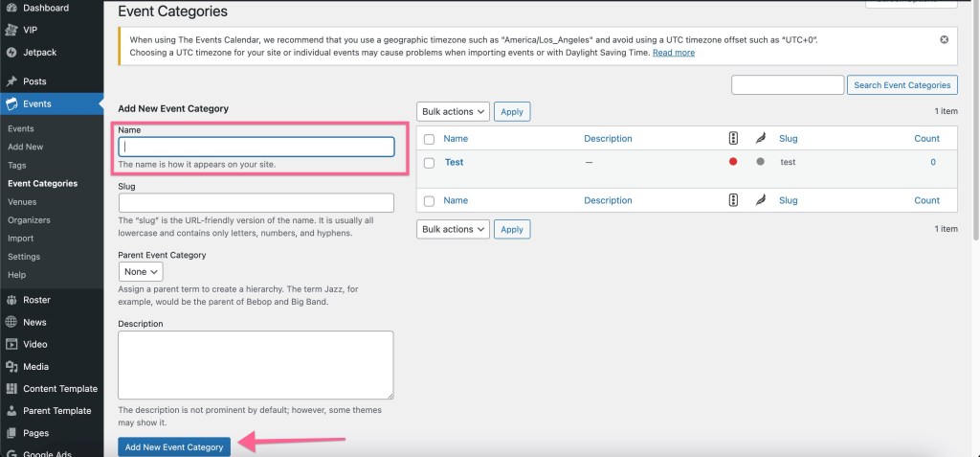Image resolution: width=980 pixels, height=457 pixels.
Task: Click the red dot in Test row
Action: pyautogui.click(x=733, y=162)
